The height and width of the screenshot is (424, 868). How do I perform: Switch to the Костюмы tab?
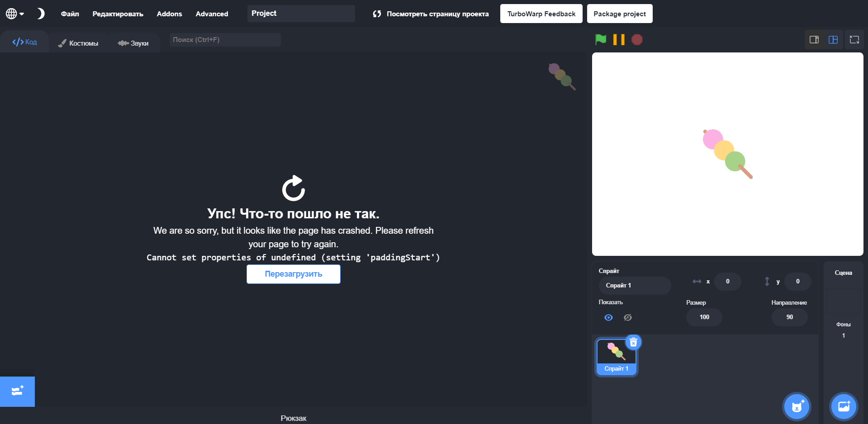pyautogui.click(x=78, y=42)
